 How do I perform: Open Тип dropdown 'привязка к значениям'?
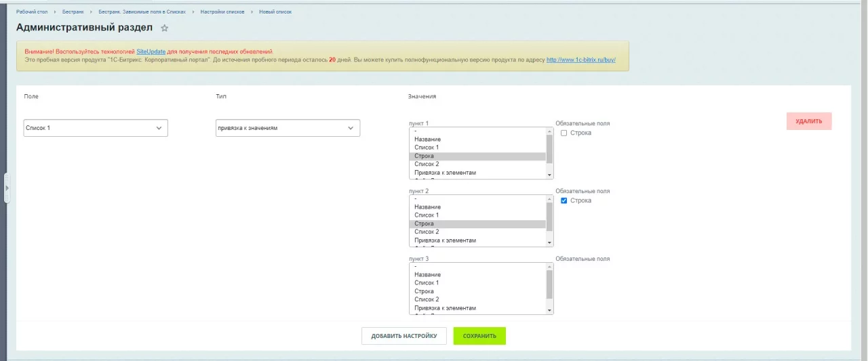[x=288, y=128]
